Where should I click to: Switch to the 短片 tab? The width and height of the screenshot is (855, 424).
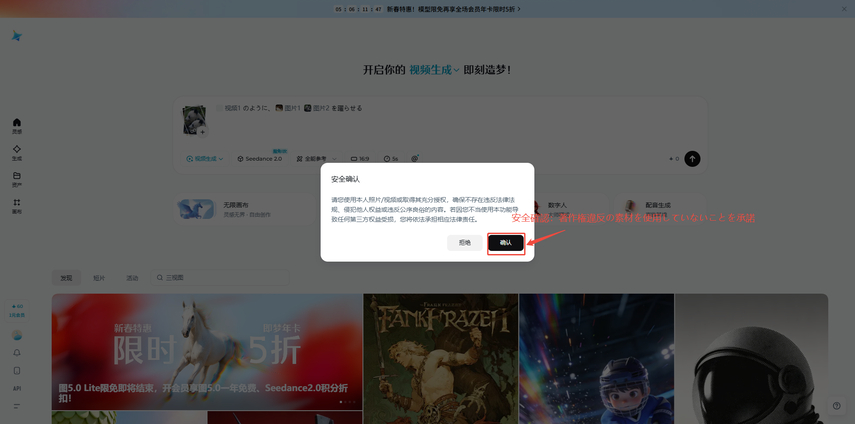(x=99, y=278)
